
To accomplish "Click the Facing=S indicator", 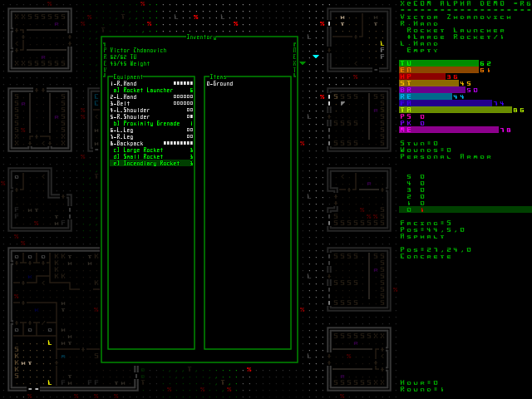I will tap(426, 223).
